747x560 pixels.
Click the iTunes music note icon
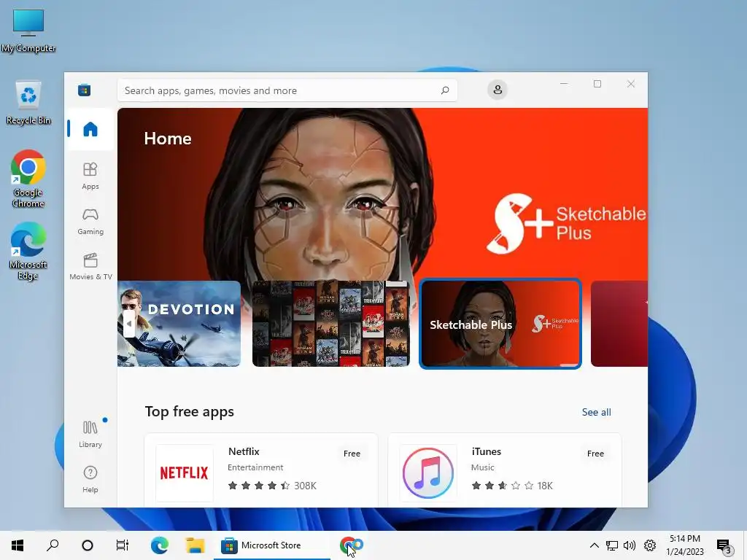point(427,472)
